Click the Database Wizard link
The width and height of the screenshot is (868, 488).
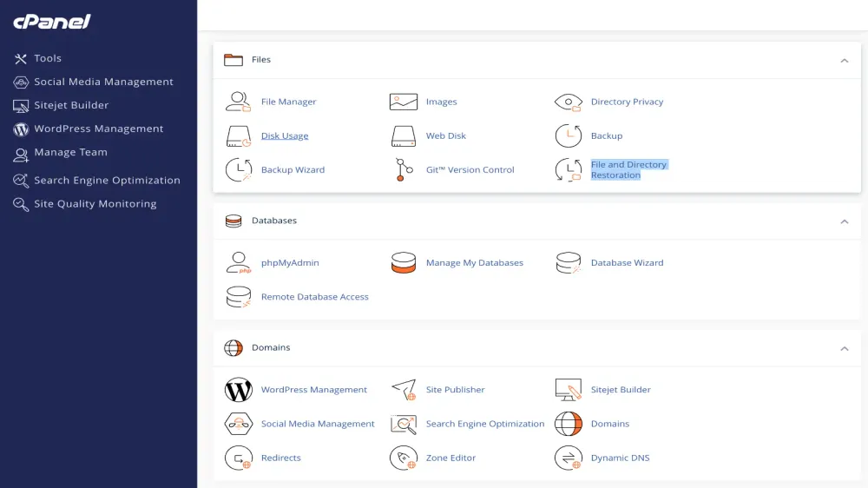click(627, 262)
